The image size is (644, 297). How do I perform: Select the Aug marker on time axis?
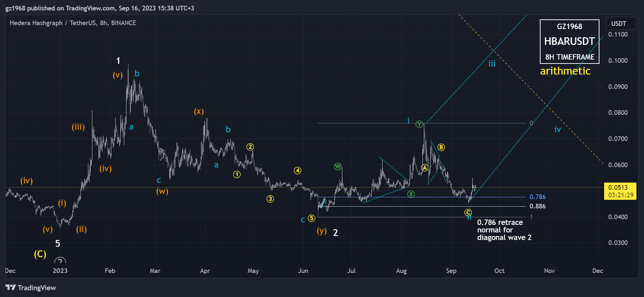click(401, 271)
